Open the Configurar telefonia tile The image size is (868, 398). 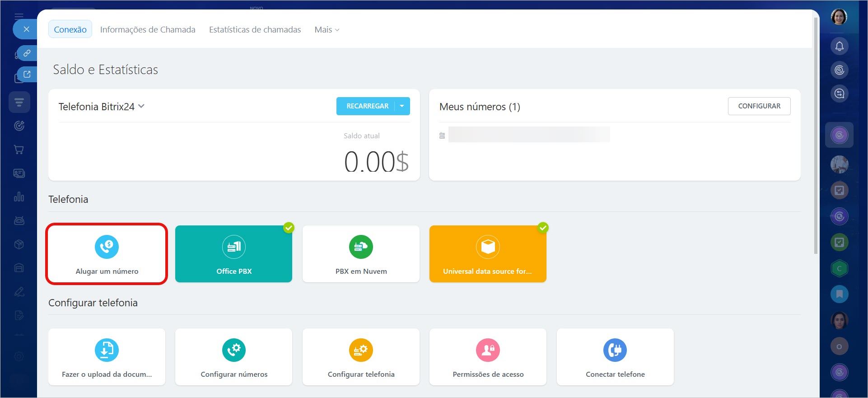[x=361, y=357]
